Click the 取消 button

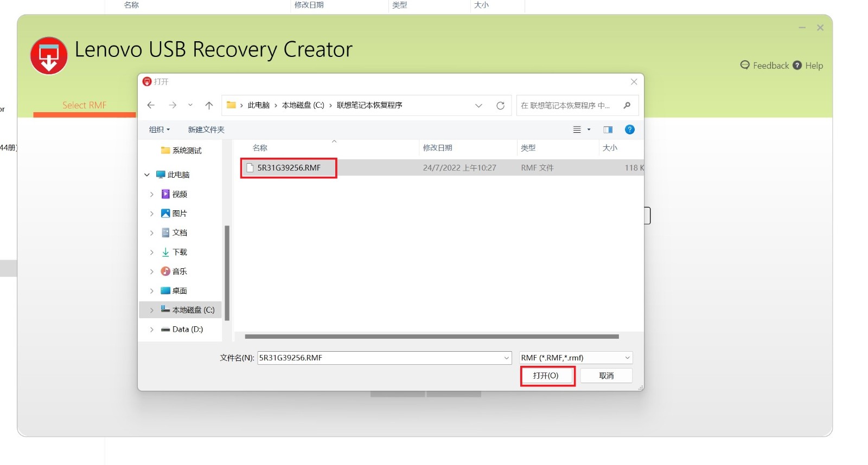tap(607, 376)
